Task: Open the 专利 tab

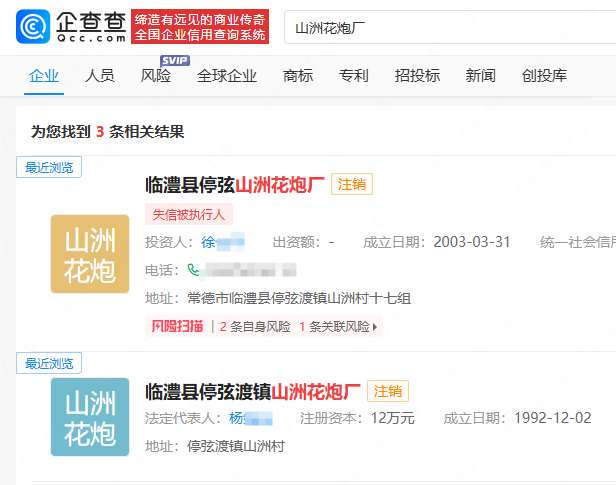Action: click(354, 76)
